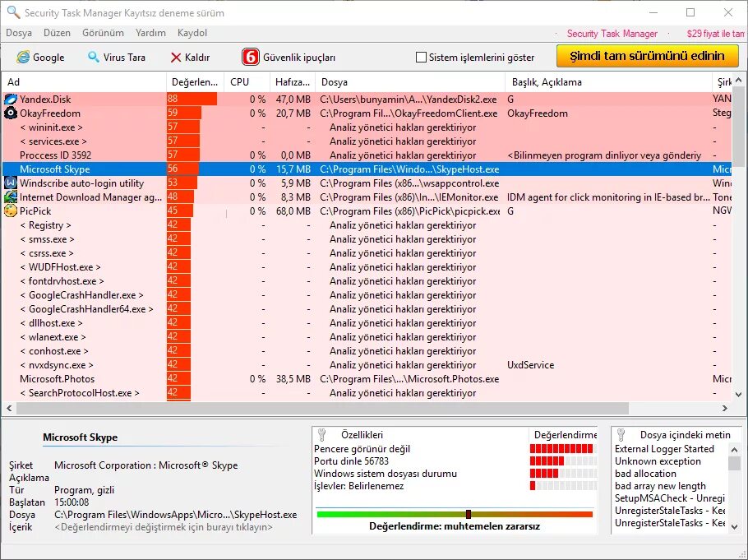Select the < smss.exe > row
The width and height of the screenshot is (748, 560).
point(367,239)
